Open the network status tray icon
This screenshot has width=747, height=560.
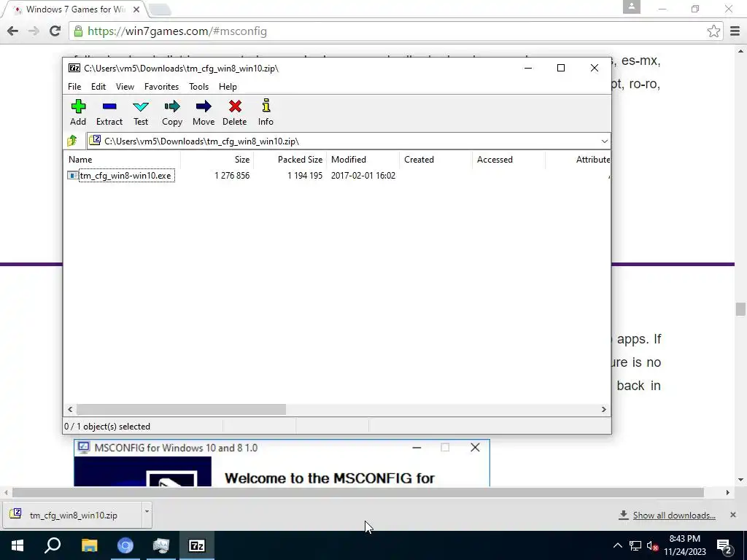click(x=635, y=545)
